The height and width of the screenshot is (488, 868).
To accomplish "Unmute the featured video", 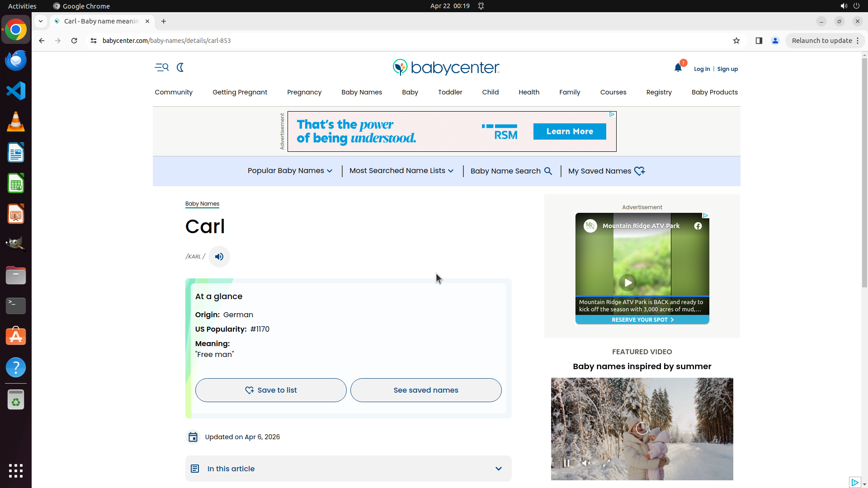I will pos(586,463).
